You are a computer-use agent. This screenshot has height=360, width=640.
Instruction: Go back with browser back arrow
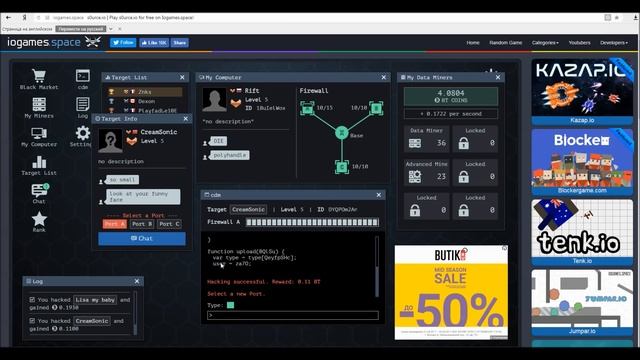9,18
